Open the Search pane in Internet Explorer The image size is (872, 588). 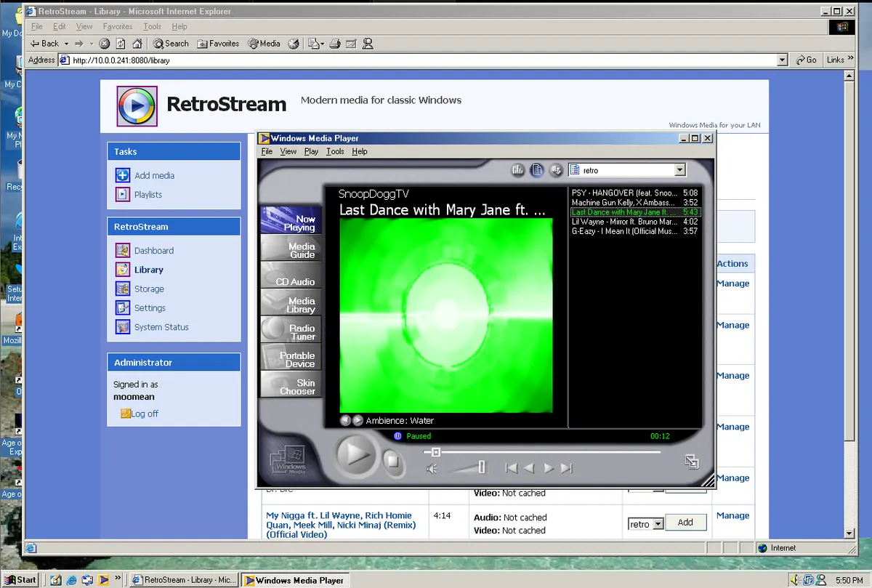point(171,44)
